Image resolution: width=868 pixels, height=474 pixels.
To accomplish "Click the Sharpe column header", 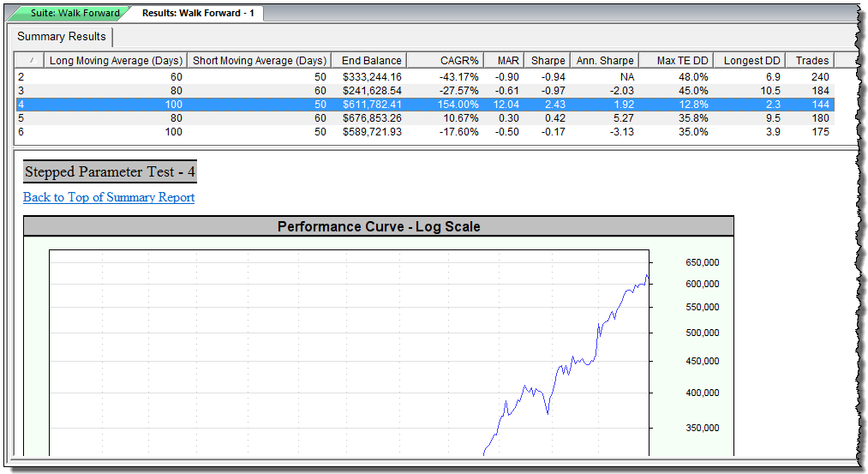I will click(x=548, y=61).
